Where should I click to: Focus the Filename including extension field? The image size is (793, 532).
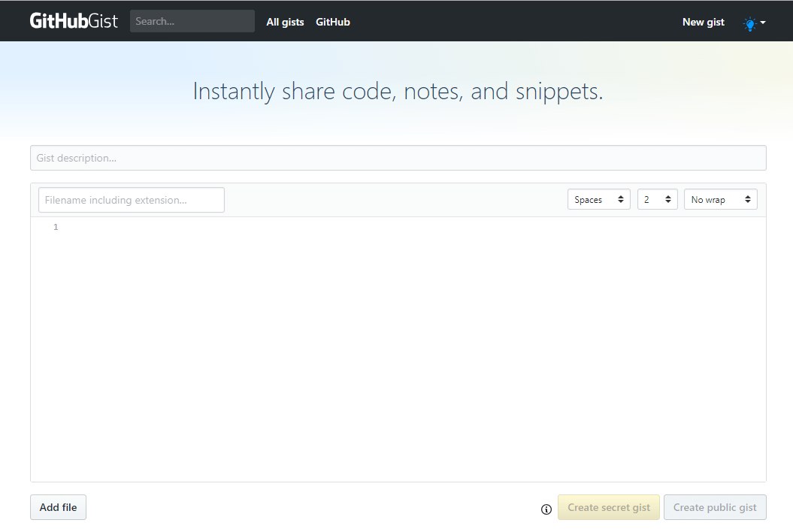132,200
